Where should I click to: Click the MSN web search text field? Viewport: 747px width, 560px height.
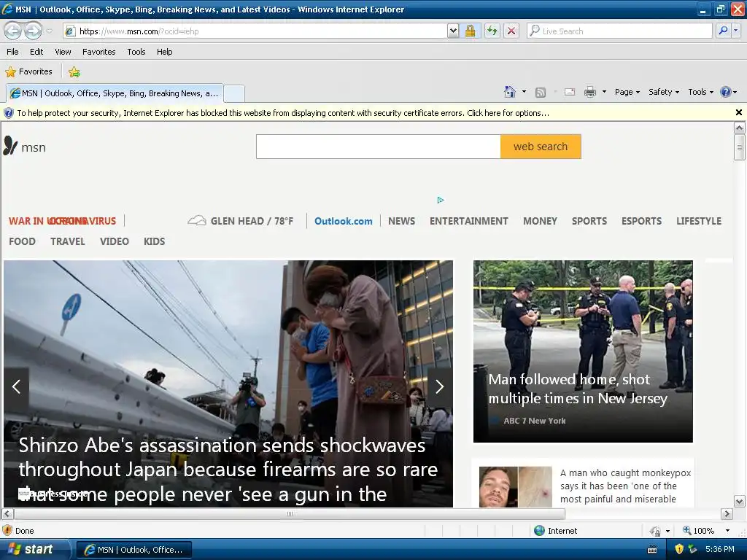(379, 147)
